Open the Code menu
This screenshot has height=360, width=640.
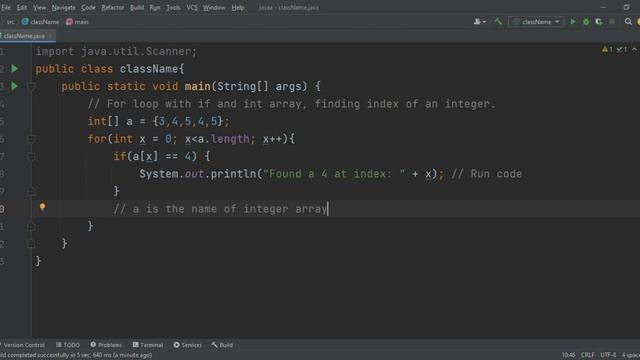click(88, 7)
